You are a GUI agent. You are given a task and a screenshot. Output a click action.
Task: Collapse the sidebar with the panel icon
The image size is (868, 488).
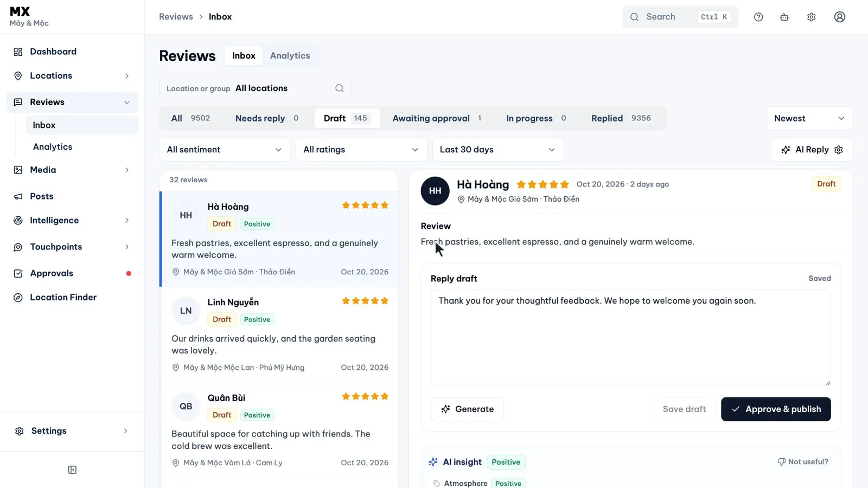point(72,470)
